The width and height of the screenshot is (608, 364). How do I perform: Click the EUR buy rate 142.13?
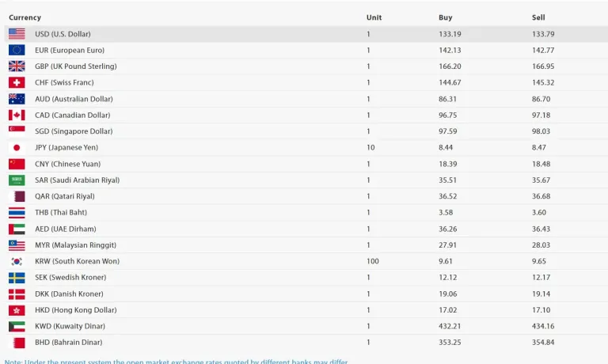coord(450,50)
